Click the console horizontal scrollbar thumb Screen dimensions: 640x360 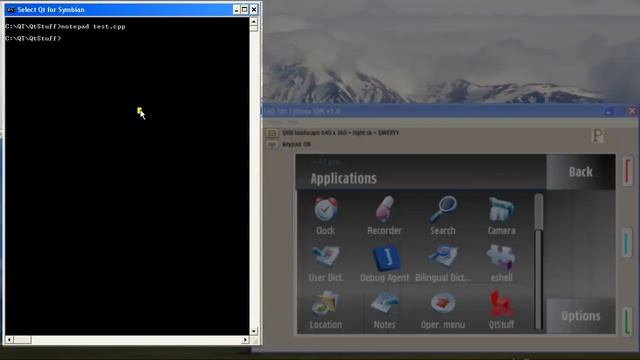point(22,340)
